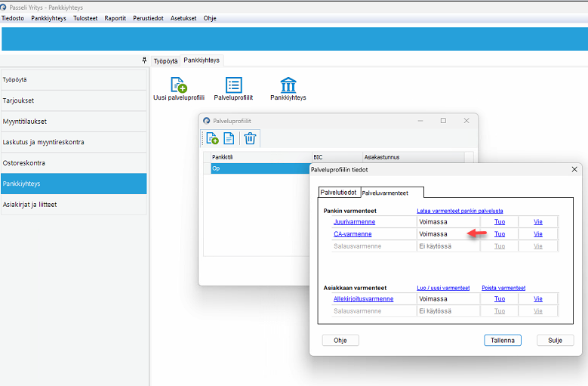Open the Asetukset menu

click(x=183, y=18)
